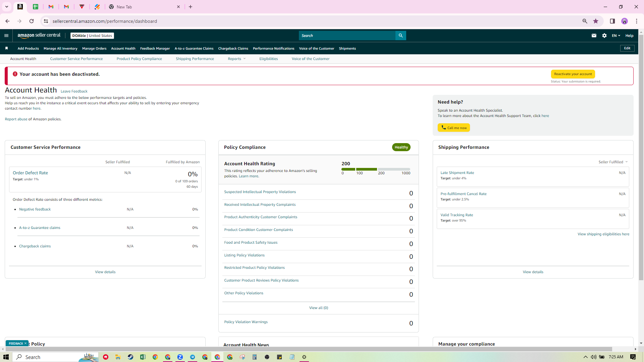Expand the Reports dropdown
Screen dimensions: 644x362
237,59
